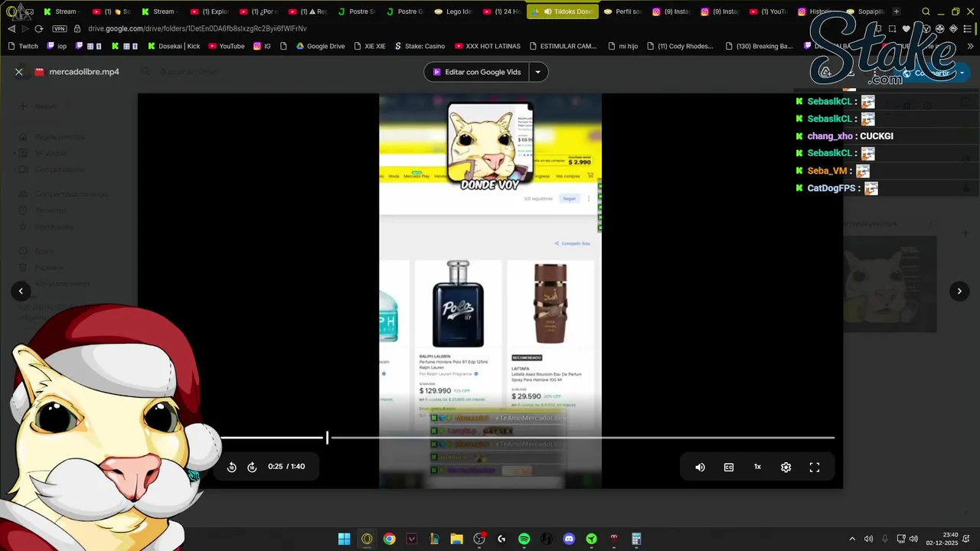Open Calculator from the taskbar
The height and width of the screenshot is (551, 980).
pos(636,539)
